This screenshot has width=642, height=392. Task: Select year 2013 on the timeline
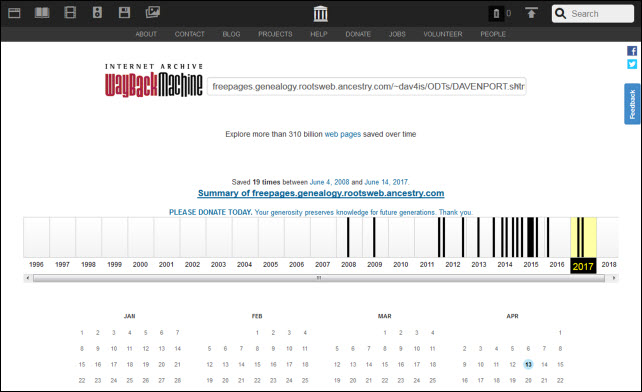(479, 265)
